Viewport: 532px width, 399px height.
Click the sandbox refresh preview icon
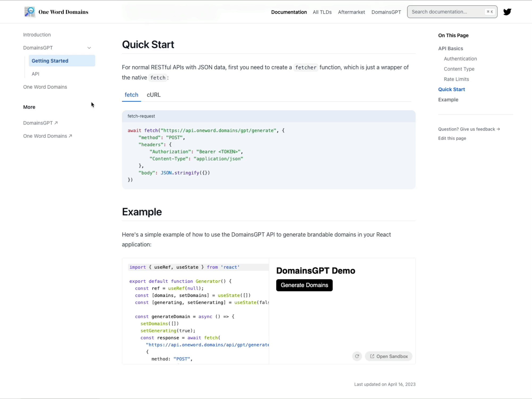pyautogui.click(x=357, y=356)
